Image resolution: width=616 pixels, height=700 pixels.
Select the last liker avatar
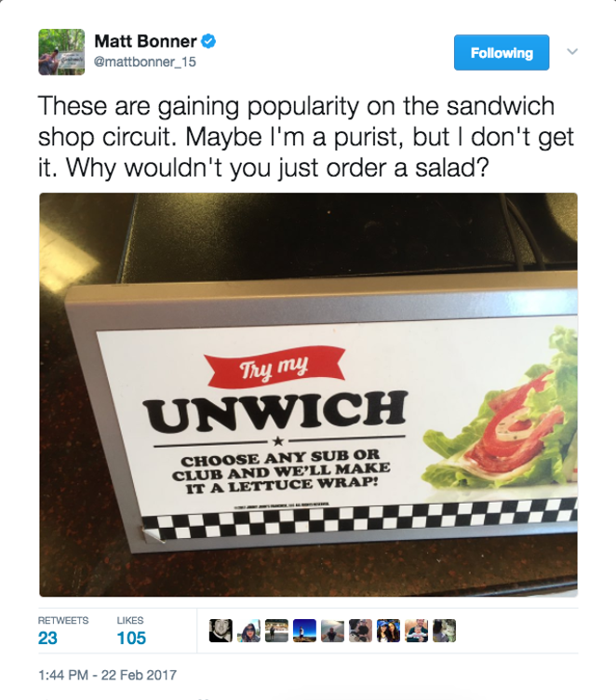[x=445, y=631]
